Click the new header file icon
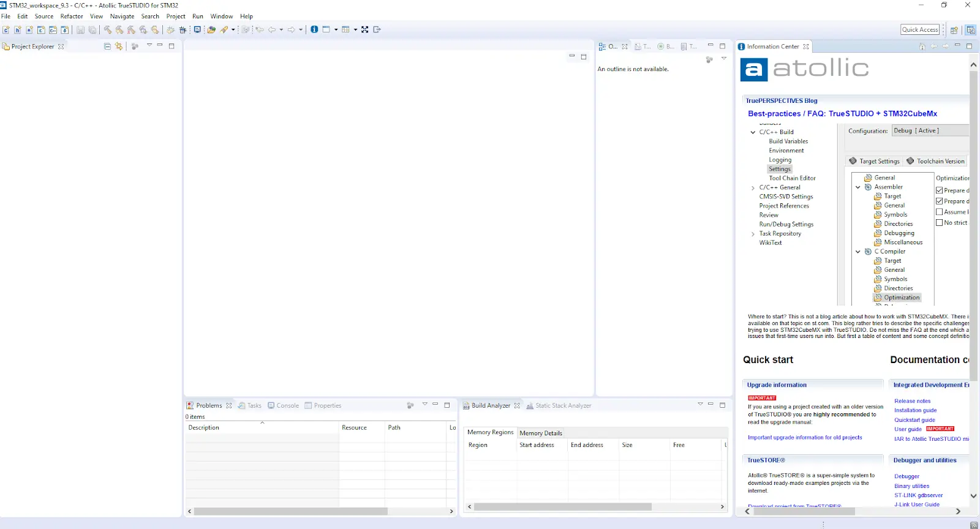 (17, 29)
